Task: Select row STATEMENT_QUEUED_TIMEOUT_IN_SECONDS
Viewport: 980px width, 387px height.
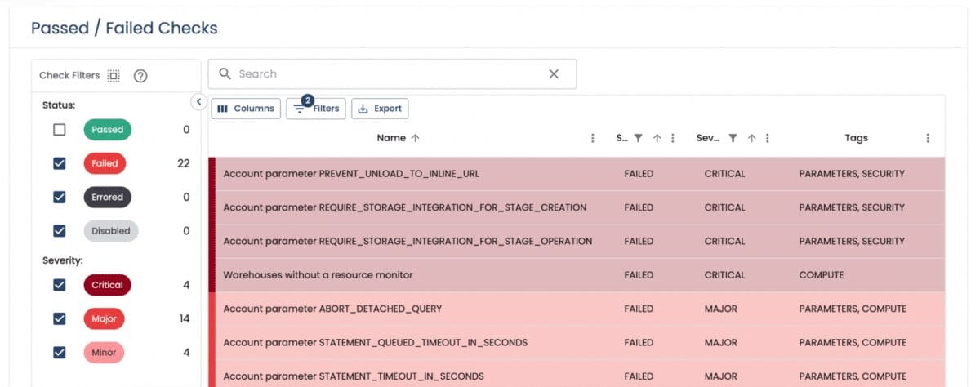Action: tap(577, 342)
